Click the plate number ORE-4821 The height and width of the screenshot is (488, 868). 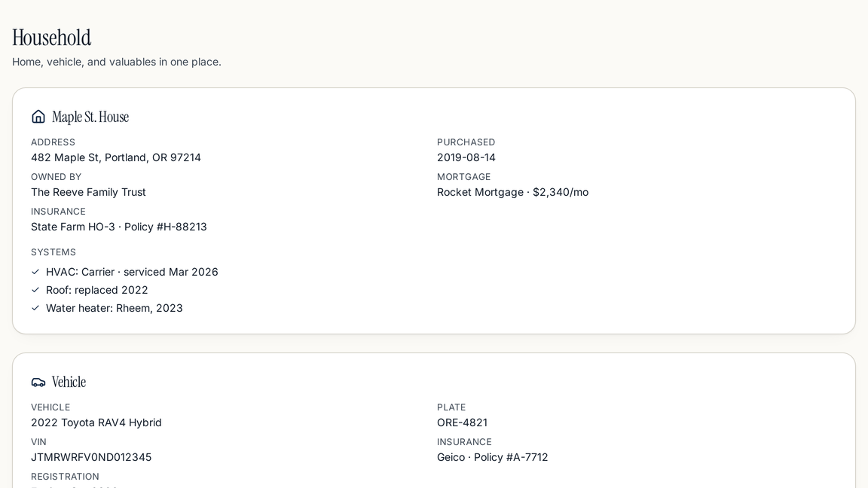click(x=462, y=422)
